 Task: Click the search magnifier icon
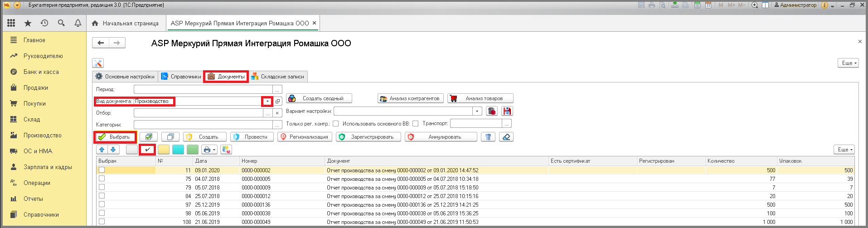pyautogui.click(x=61, y=23)
